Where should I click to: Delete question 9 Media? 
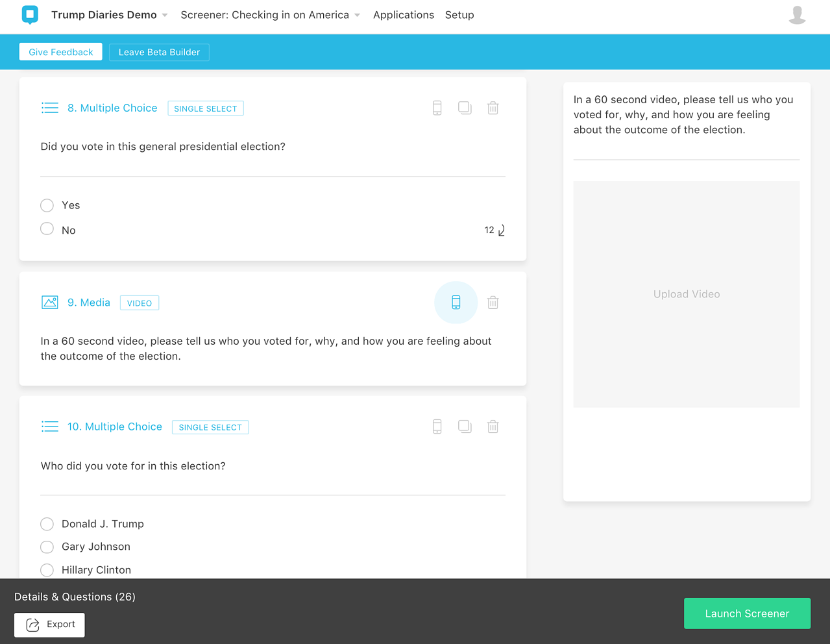pos(493,303)
